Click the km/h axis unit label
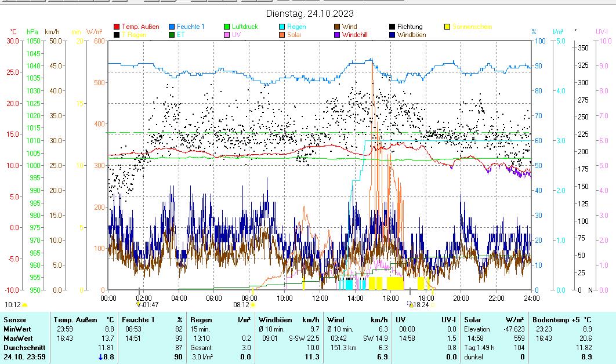 click(52, 32)
